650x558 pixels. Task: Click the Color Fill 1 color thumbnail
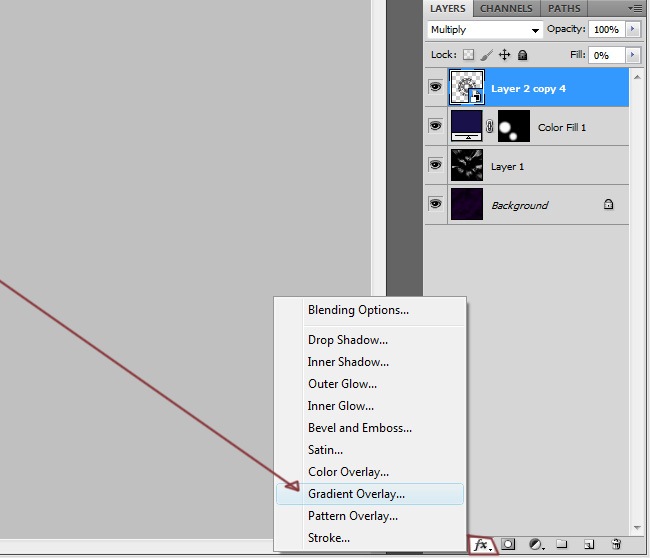[467, 126]
